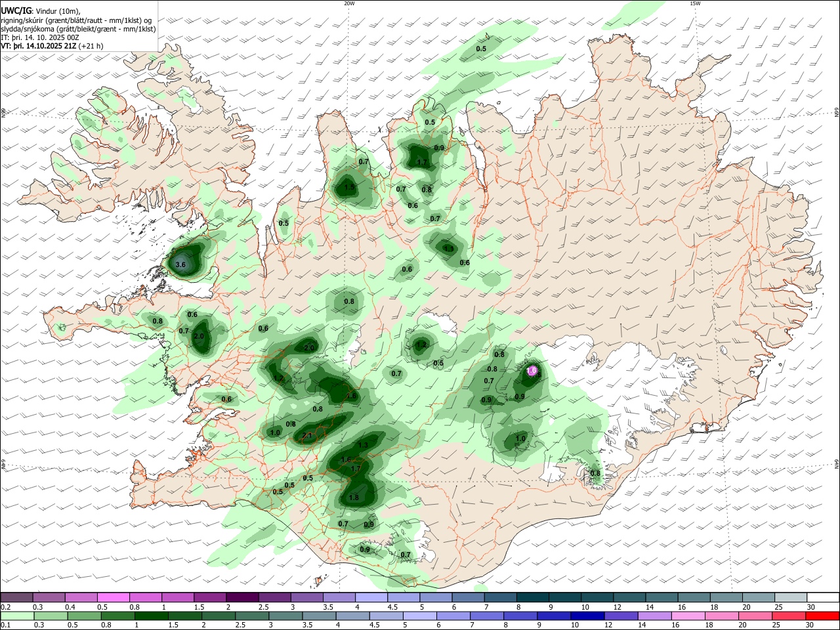This screenshot has height=630, width=840.
Task: Click the 14 label in the top legend row
Action: pyautogui.click(x=649, y=607)
